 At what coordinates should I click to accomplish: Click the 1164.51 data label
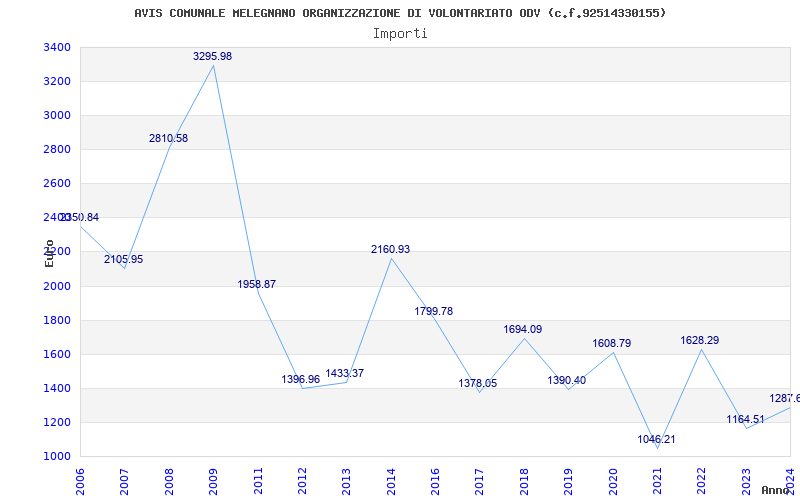[745, 419]
